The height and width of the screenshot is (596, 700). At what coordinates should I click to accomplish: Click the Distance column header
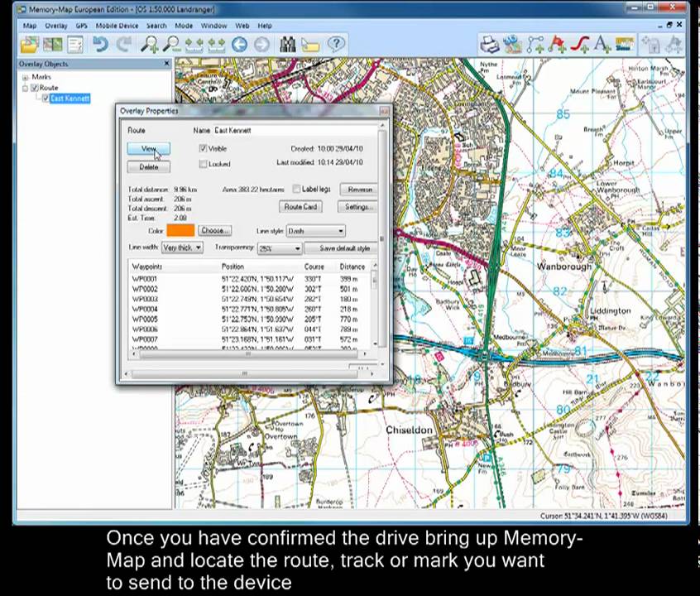pyautogui.click(x=353, y=267)
